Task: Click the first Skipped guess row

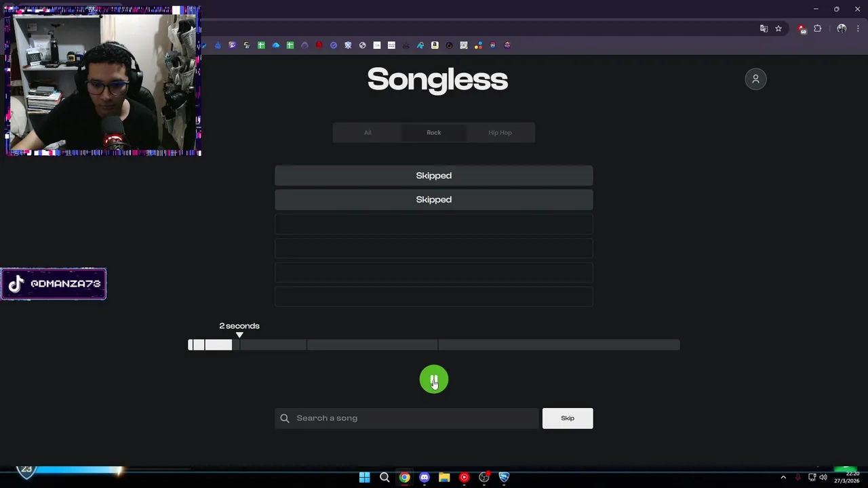Action: coord(434,176)
